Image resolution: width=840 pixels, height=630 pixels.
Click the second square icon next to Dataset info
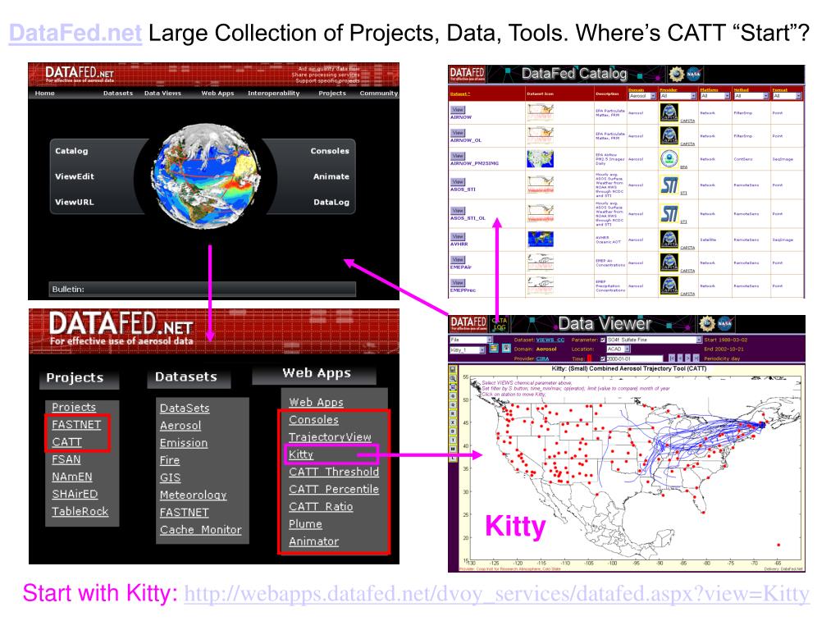pyautogui.click(x=506, y=348)
